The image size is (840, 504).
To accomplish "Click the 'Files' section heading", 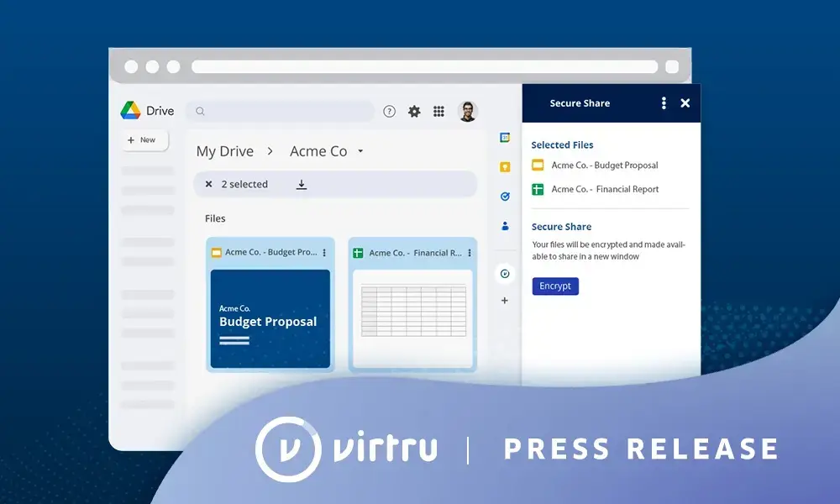I will tap(215, 218).
